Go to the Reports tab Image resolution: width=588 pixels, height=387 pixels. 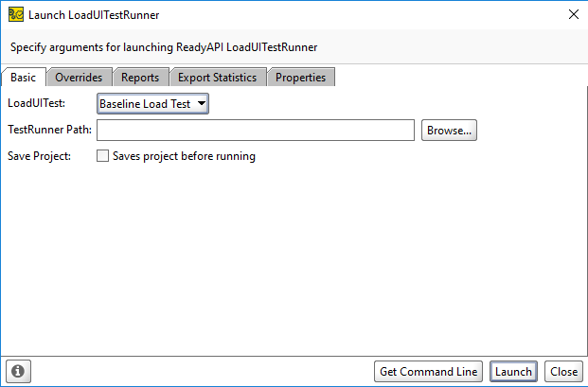point(140,78)
